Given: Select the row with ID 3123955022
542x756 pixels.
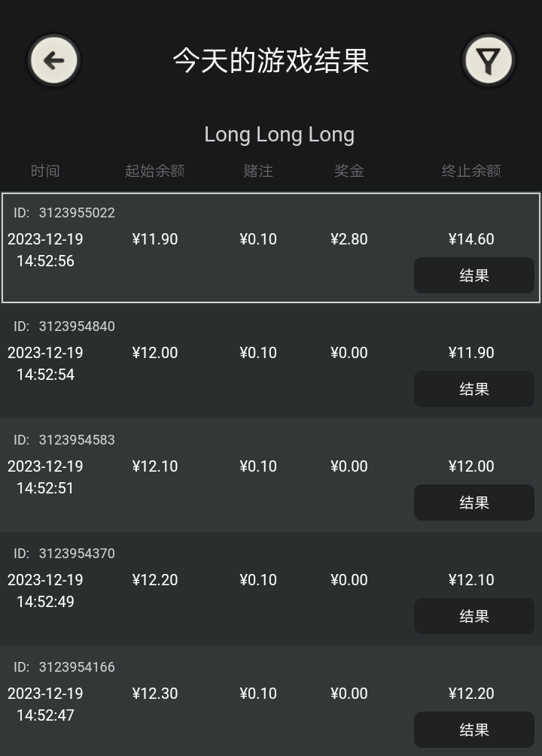Looking at the screenshot, I should click(x=271, y=247).
